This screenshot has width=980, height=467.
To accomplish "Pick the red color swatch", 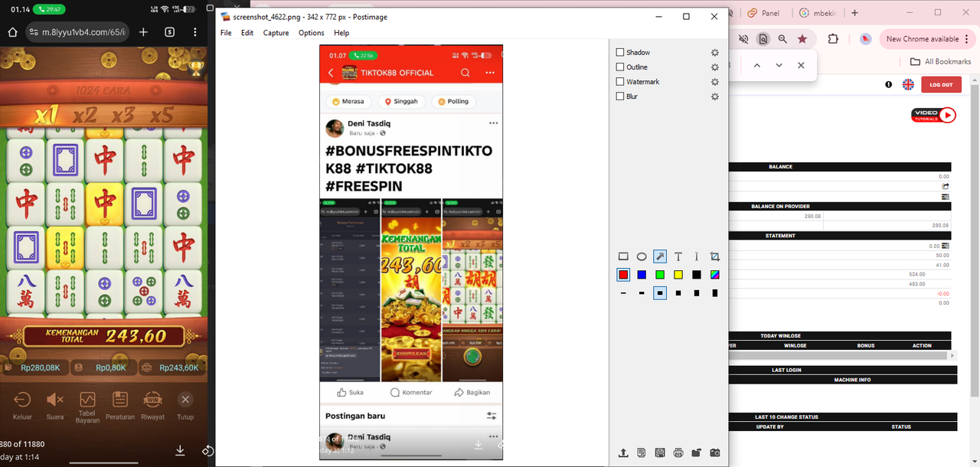I will 623,275.
